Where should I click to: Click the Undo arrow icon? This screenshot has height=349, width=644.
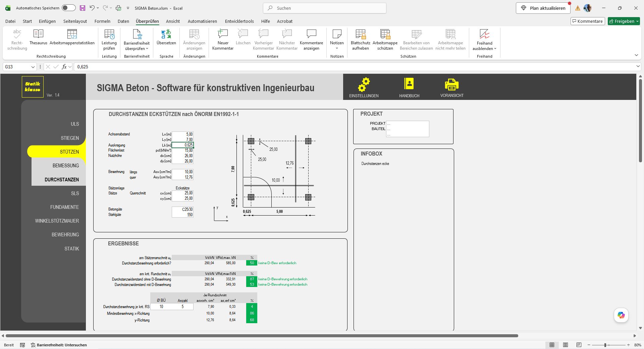pos(92,8)
